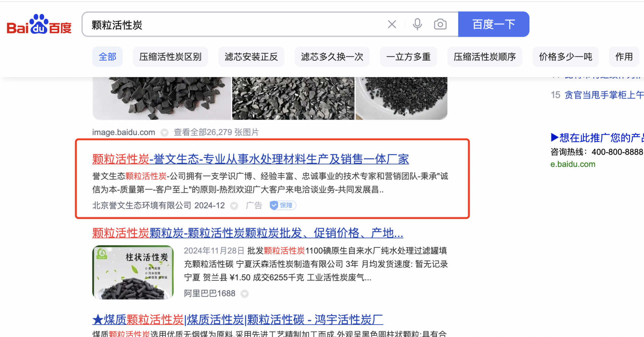Open middle flaky carbon image thumbnail
This screenshot has width=644, height=337.
coord(293,98)
